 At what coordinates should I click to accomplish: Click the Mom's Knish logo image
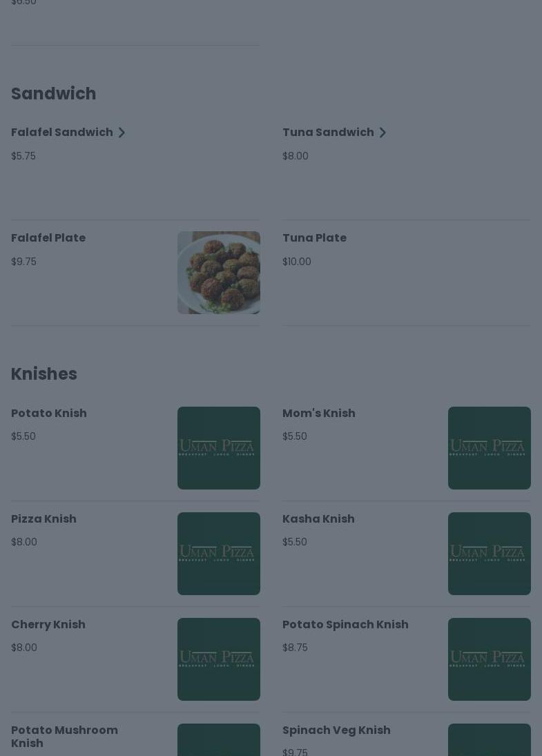(x=489, y=448)
